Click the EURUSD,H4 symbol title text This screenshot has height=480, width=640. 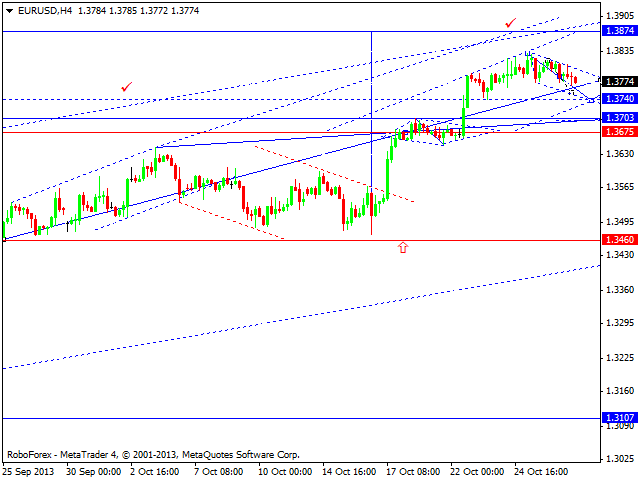point(45,11)
